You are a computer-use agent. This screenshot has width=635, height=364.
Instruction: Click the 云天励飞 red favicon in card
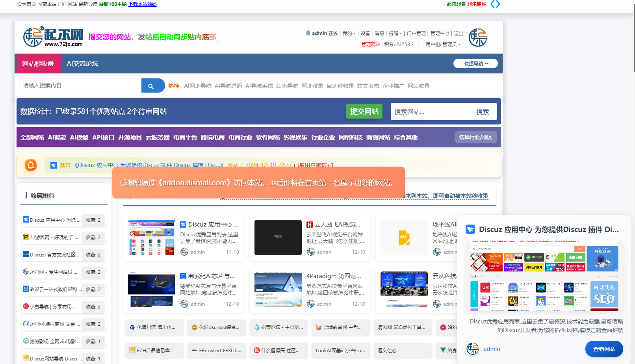coord(310,225)
